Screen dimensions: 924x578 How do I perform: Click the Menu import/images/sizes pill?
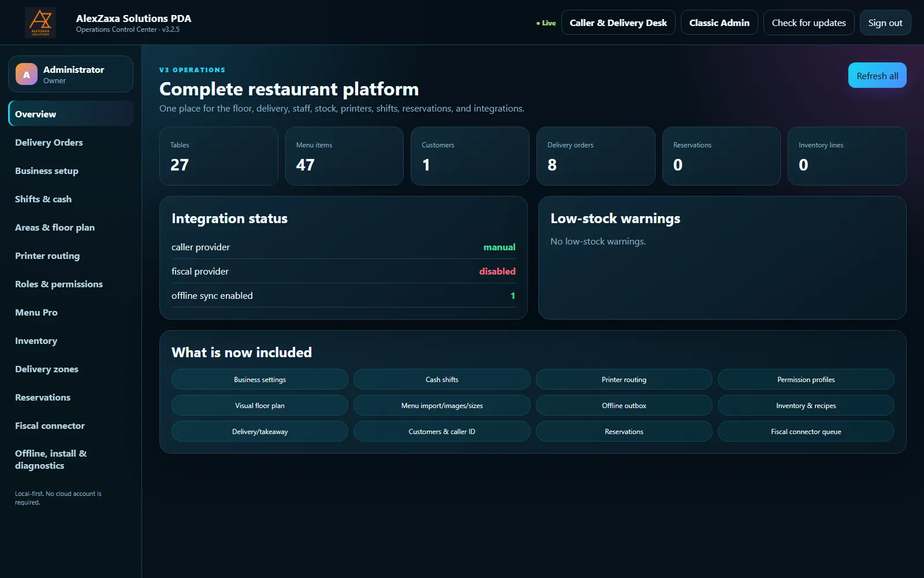442,405
